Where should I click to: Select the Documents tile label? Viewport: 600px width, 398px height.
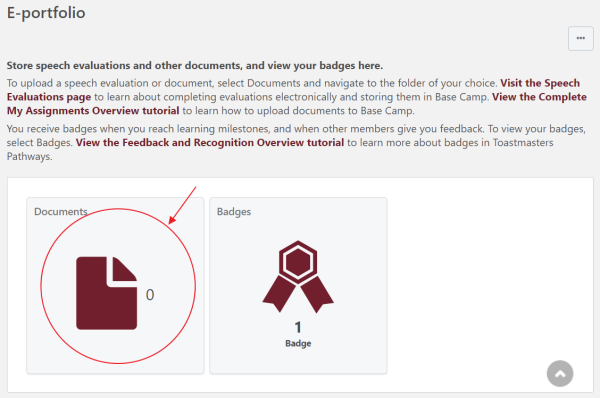pos(60,211)
